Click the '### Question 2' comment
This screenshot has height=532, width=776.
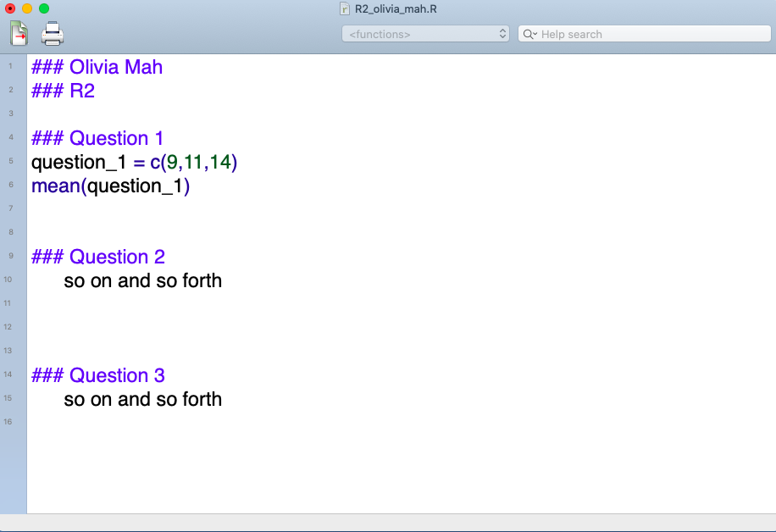tap(98, 257)
